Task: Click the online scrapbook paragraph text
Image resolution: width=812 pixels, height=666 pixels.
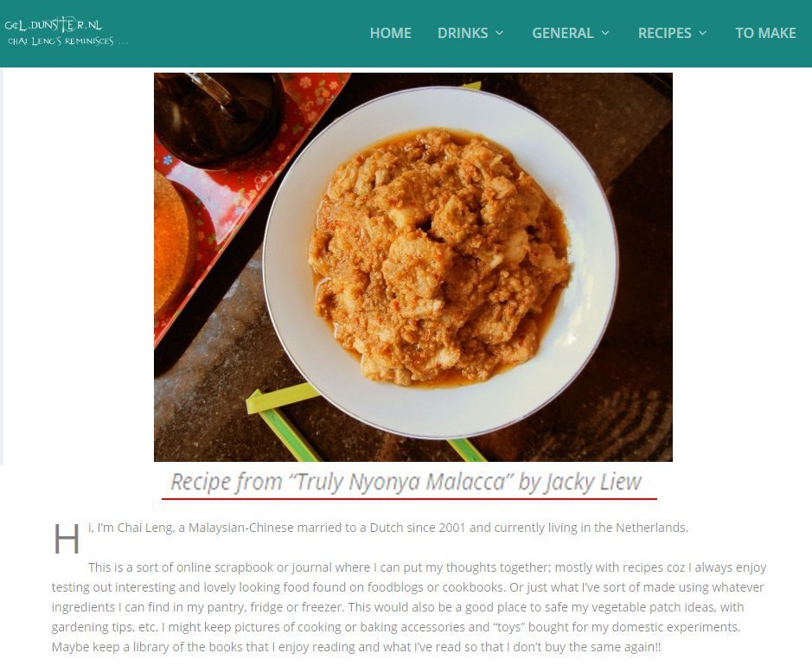Action: [408, 607]
